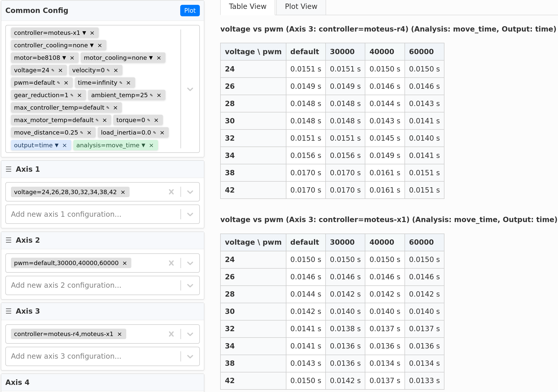Click the voltage=24 edit pencil icon

point(53,70)
